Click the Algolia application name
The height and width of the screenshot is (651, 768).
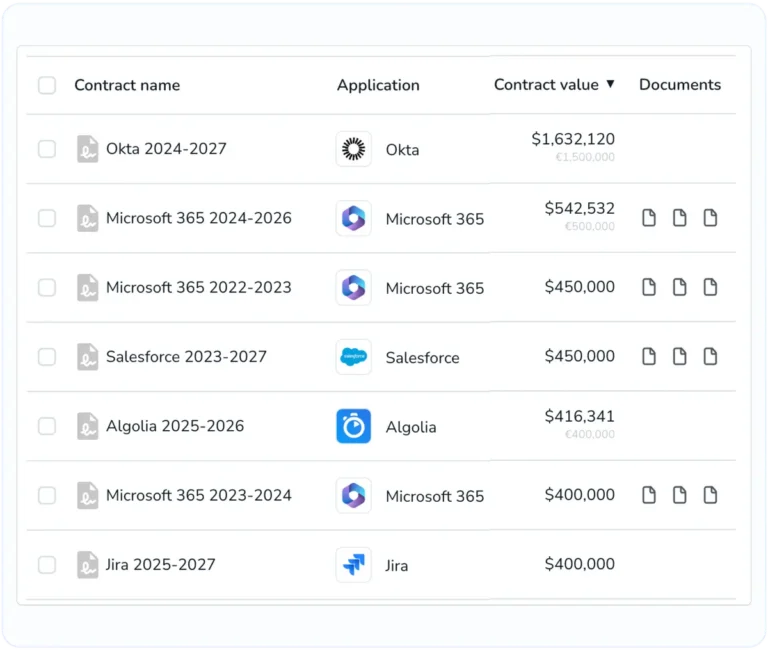411,427
